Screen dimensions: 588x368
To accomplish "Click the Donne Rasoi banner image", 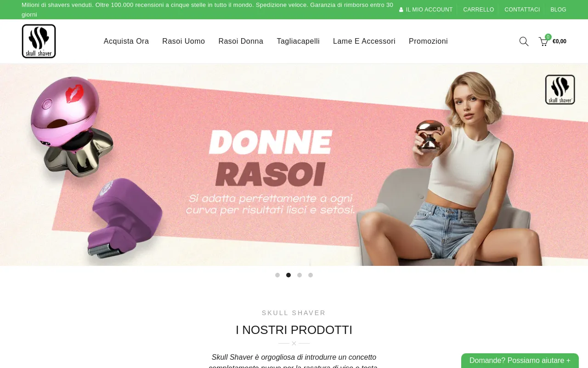I will pyautogui.click(x=294, y=165).
